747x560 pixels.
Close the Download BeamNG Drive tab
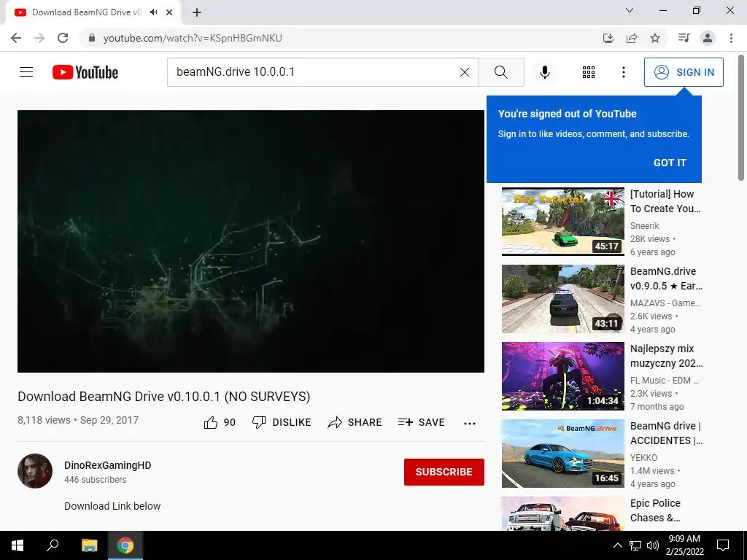(x=169, y=12)
